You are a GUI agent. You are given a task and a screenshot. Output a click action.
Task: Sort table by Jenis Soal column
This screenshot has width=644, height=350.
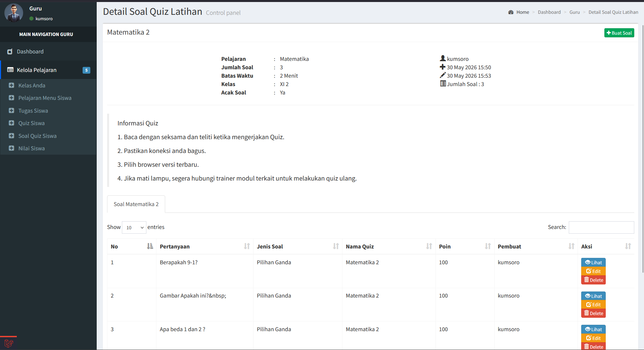298,246
